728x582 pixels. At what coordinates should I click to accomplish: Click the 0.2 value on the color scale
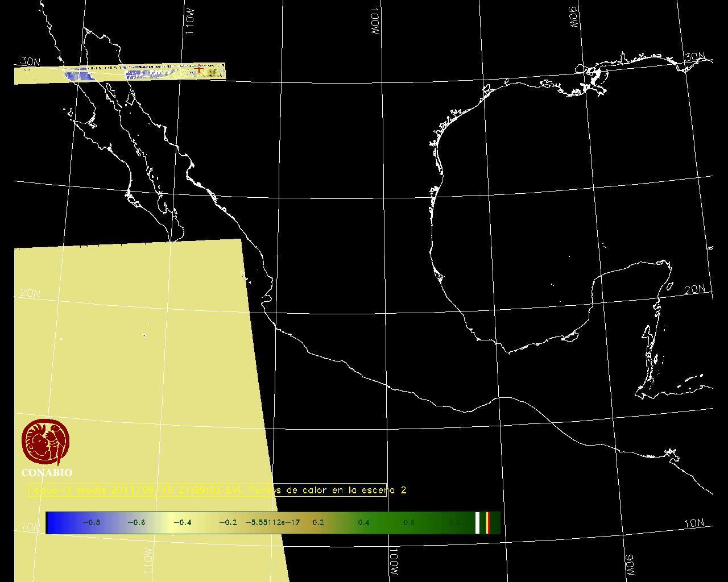pos(318,522)
